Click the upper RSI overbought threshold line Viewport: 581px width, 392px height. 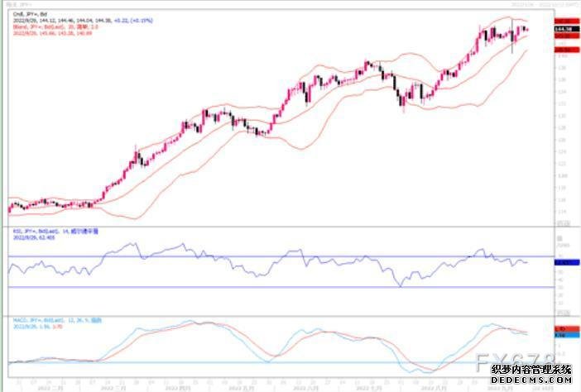coord(248,256)
